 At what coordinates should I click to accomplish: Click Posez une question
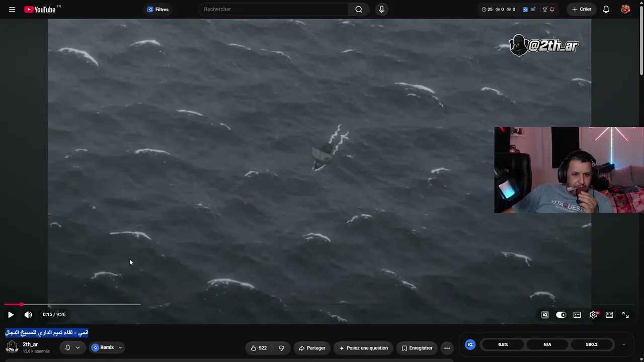pos(364,348)
